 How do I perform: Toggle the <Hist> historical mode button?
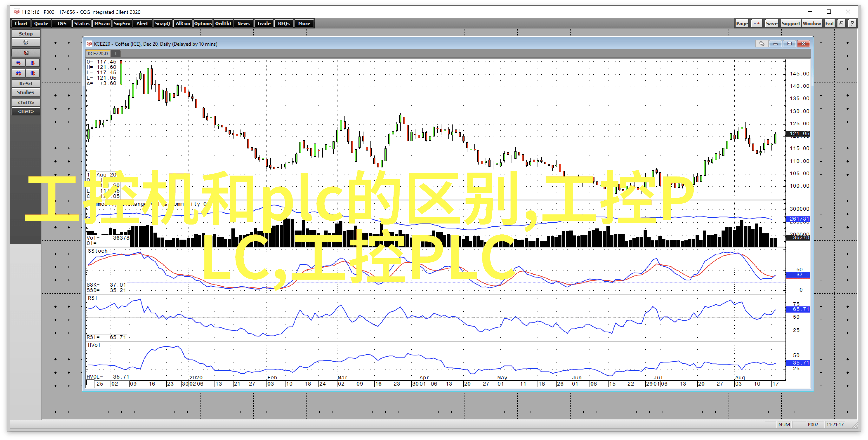tap(26, 112)
